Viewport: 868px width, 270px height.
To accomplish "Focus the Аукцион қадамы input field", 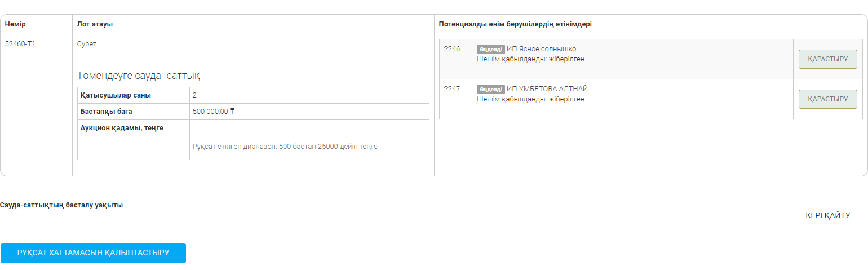I will pyautogui.click(x=309, y=131).
